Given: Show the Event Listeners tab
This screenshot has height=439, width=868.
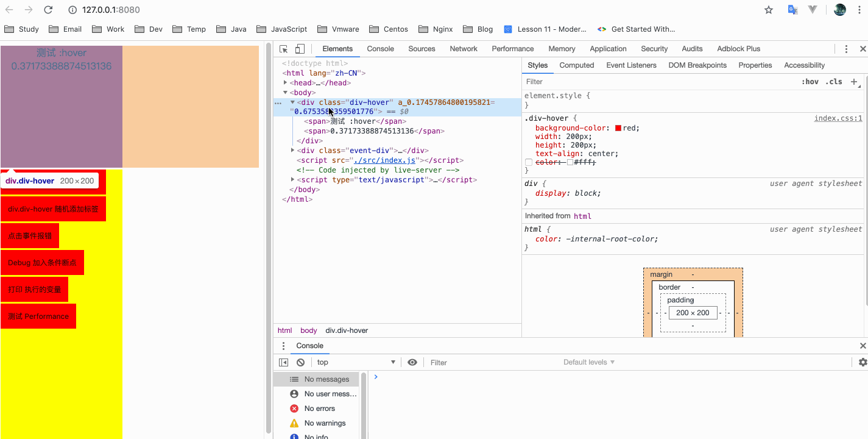Looking at the screenshot, I should (x=631, y=65).
